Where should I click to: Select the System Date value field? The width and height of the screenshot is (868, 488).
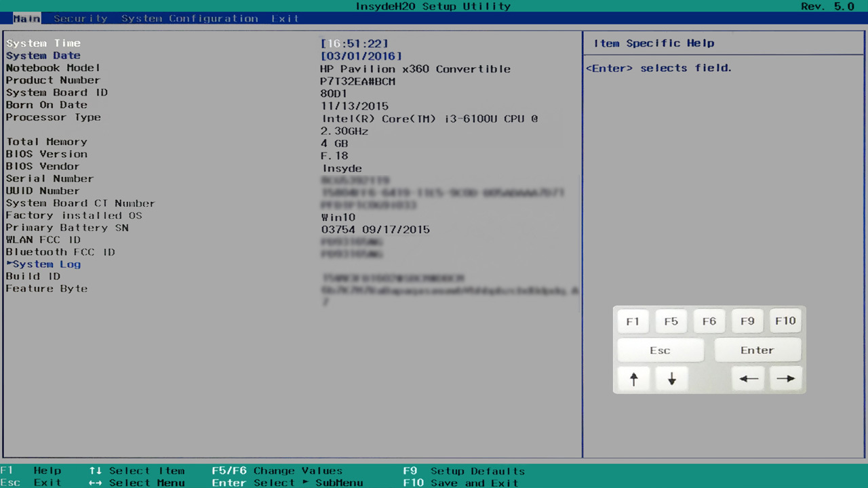click(361, 56)
